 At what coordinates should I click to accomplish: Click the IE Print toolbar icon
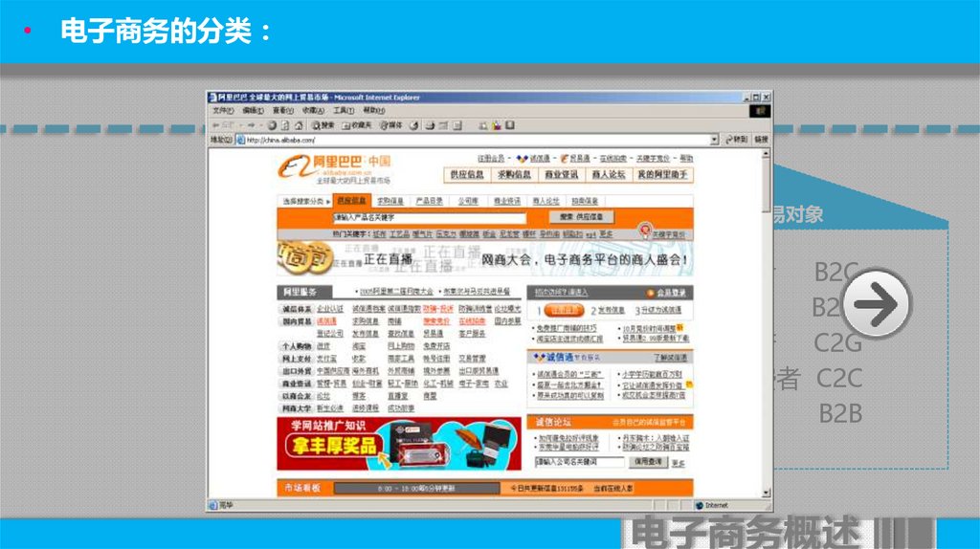click(444, 125)
